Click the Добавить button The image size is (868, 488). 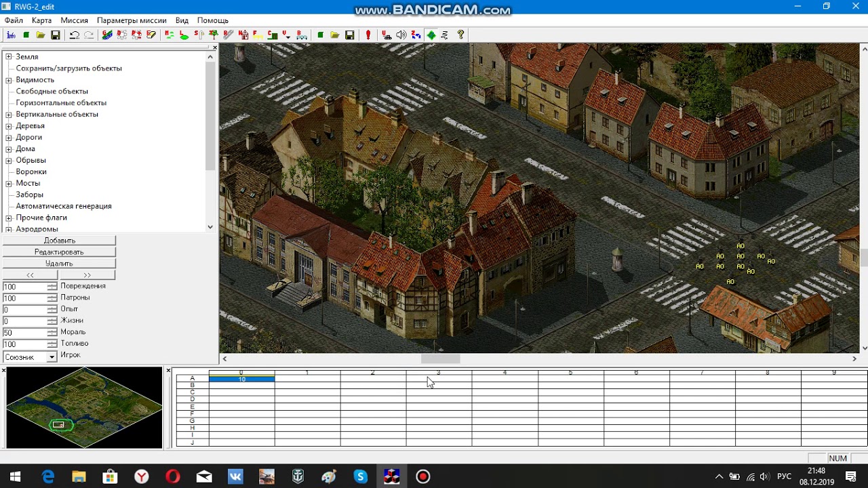click(x=60, y=241)
